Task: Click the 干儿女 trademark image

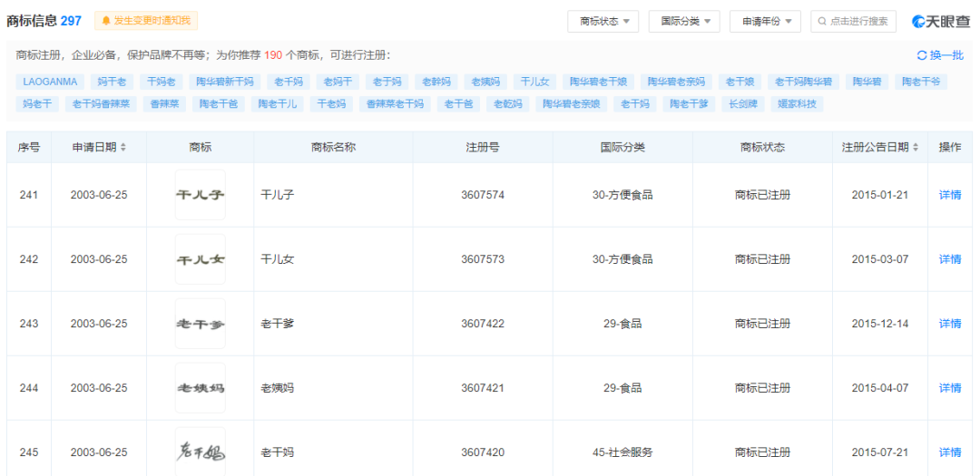Action: [200, 259]
